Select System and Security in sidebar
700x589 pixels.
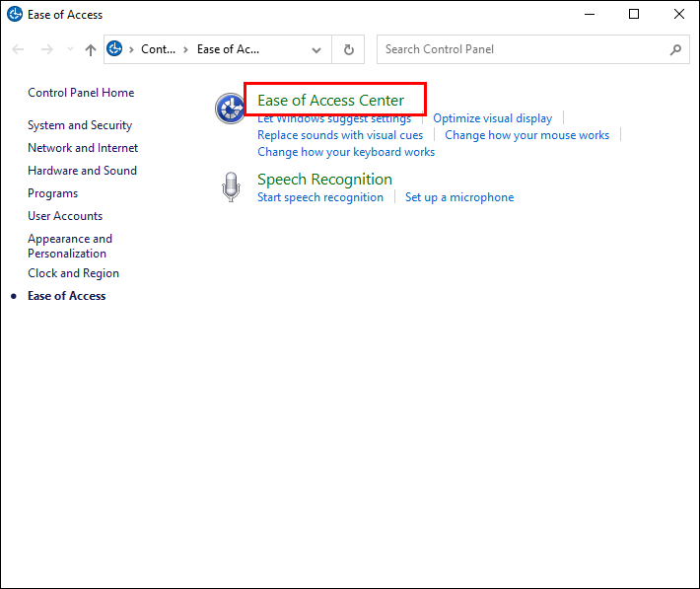(80, 125)
